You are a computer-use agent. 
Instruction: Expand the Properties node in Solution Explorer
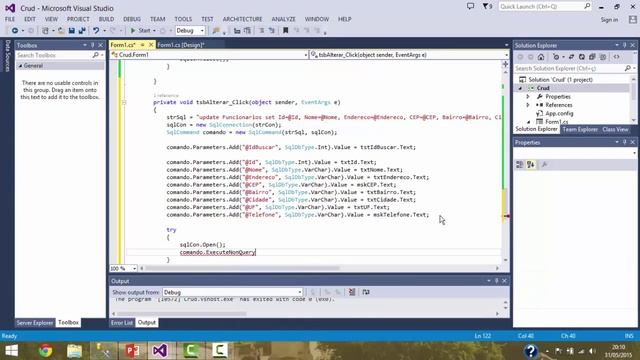tap(528, 97)
